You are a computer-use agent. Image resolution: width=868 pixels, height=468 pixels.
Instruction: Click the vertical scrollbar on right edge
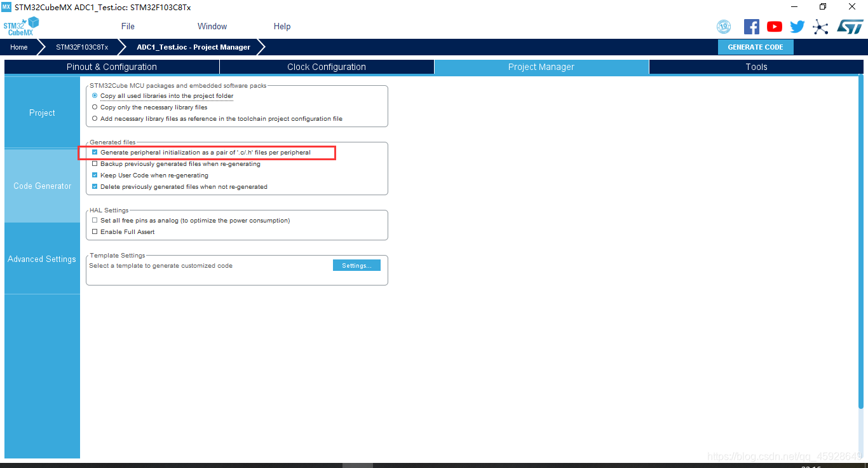tap(861, 242)
